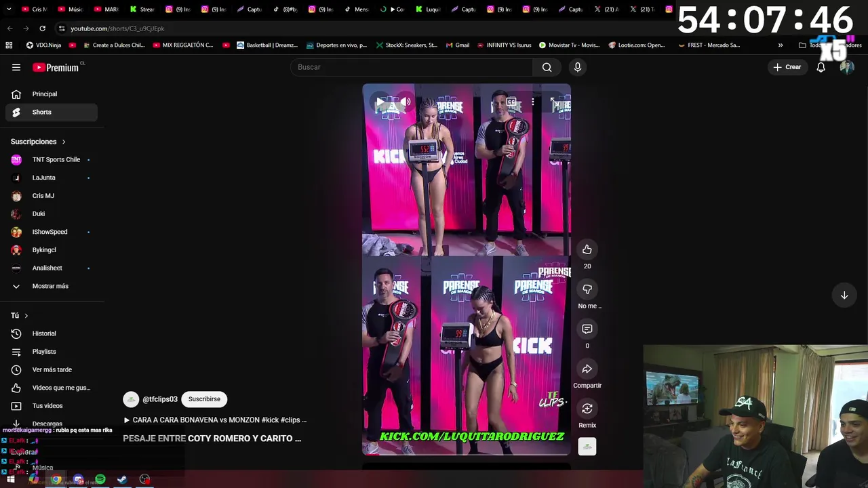Viewport: 868px width, 488px height.
Task: Open Spotify from the taskbar
Action: pyautogui.click(x=100, y=479)
